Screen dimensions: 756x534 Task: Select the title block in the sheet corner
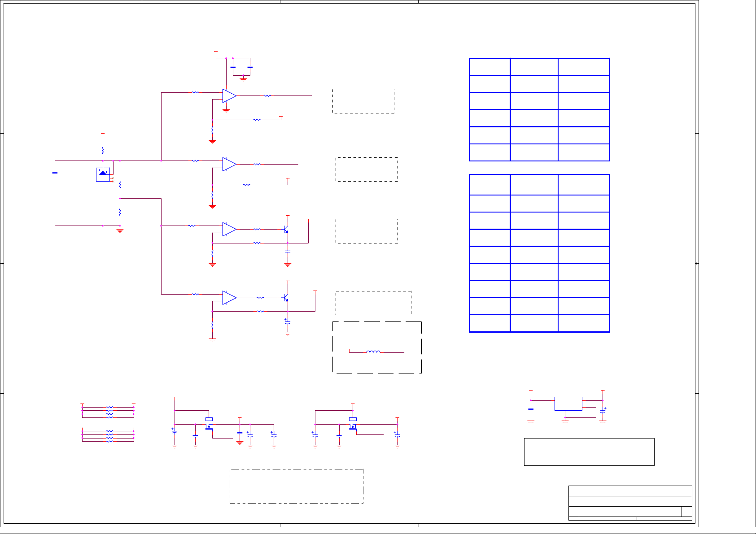[630, 503]
